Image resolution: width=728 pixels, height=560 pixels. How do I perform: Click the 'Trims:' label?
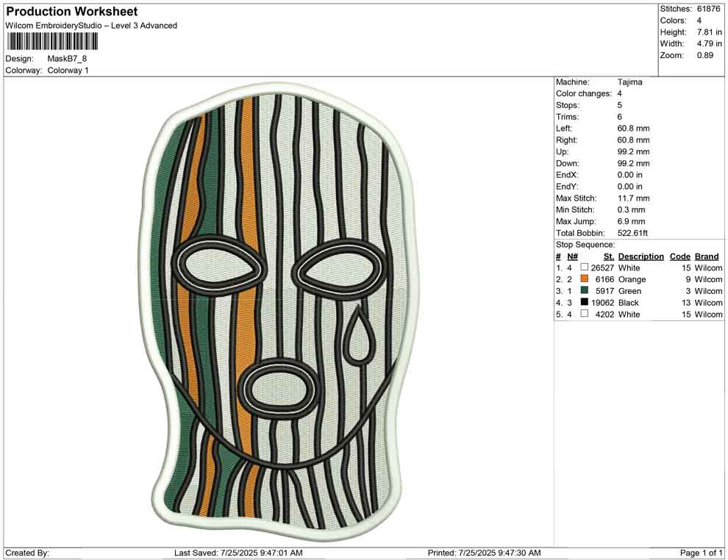click(x=568, y=117)
